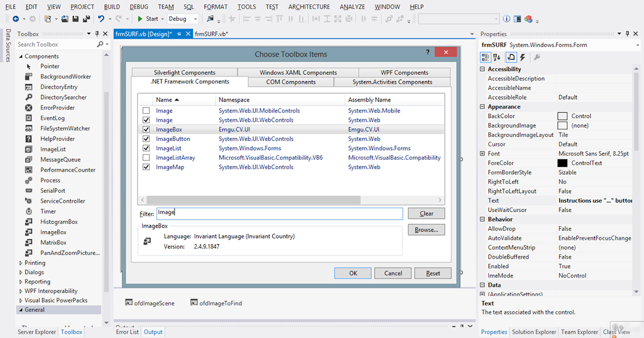Collapse the Components group in Toolbox
Image resolution: width=644 pixels, height=338 pixels.
coord(21,56)
